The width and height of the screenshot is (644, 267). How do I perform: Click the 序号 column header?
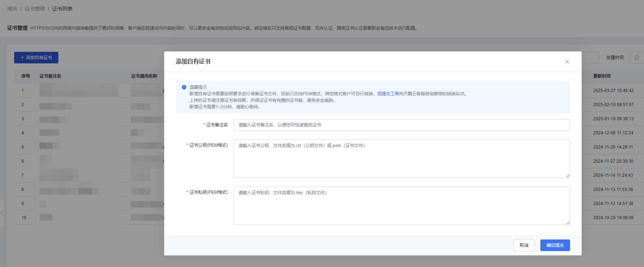(26, 76)
